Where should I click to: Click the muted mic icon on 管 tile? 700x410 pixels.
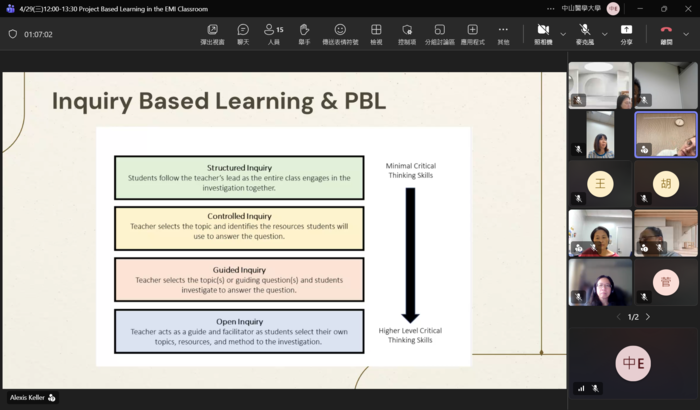coord(644,297)
